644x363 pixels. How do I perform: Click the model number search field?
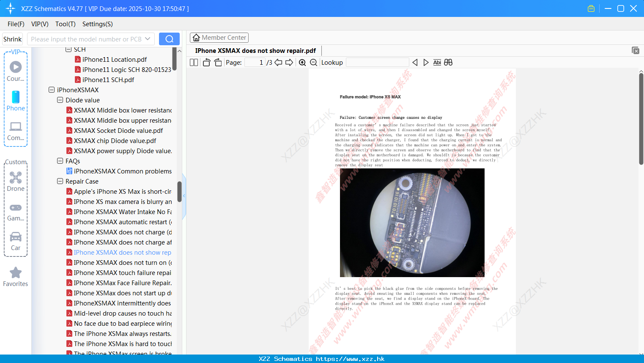pyautogui.click(x=86, y=39)
